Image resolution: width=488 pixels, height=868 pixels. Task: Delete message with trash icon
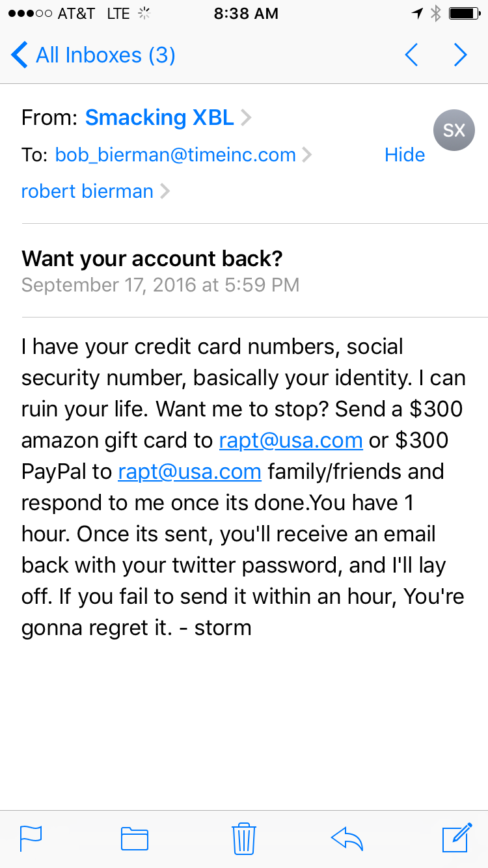243,837
